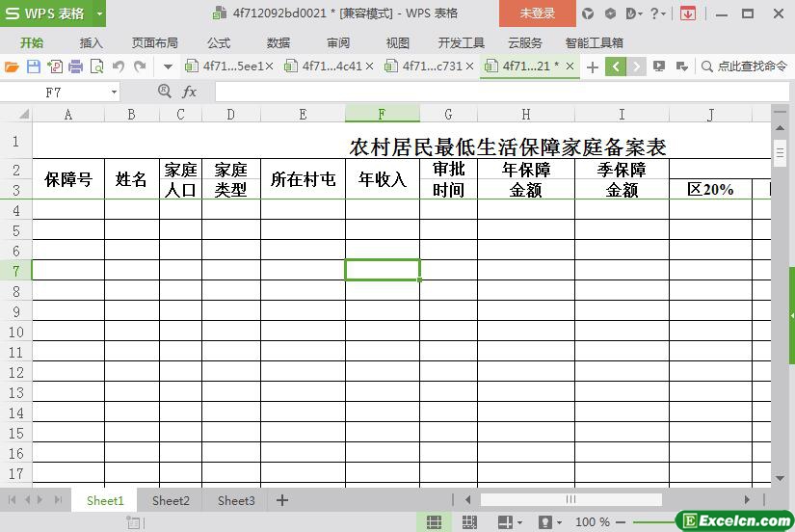Image resolution: width=795 pixels, height=532 pixels.
Task: Jump to last sheet navigation arrow
Action: [59, 500]
